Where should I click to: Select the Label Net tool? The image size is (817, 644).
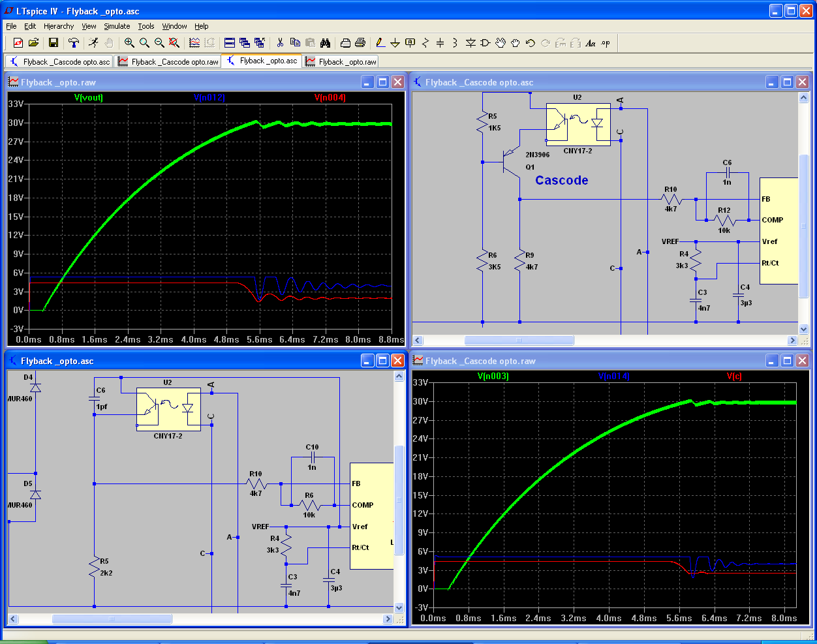click(410, 43)
